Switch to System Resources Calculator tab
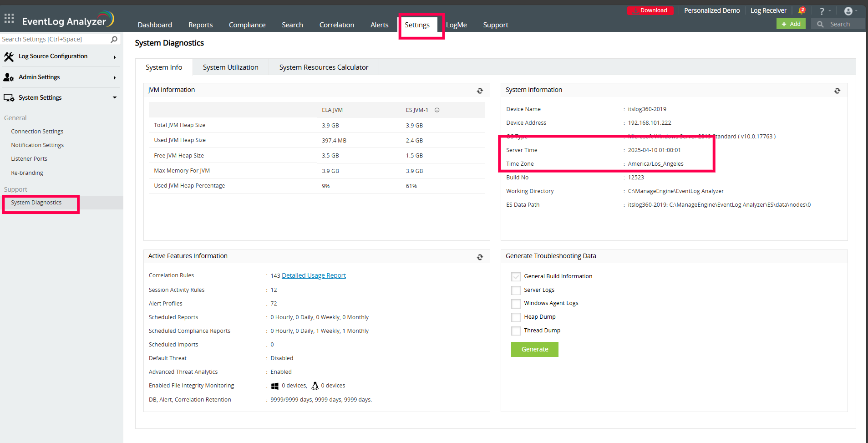The width and height of the screenshot is (868, 443). coord(324,67)
